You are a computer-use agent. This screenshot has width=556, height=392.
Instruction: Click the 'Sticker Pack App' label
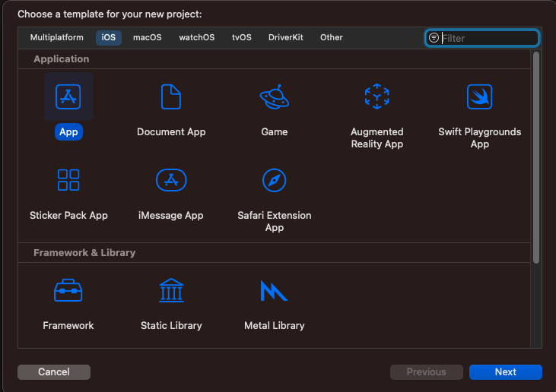(x=68, y=215)
